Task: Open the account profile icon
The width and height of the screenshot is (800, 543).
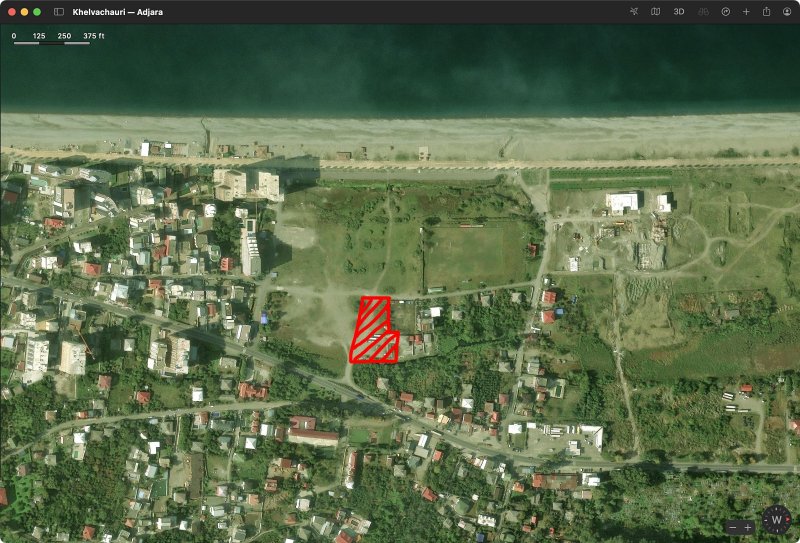Action: coord(787,12)
